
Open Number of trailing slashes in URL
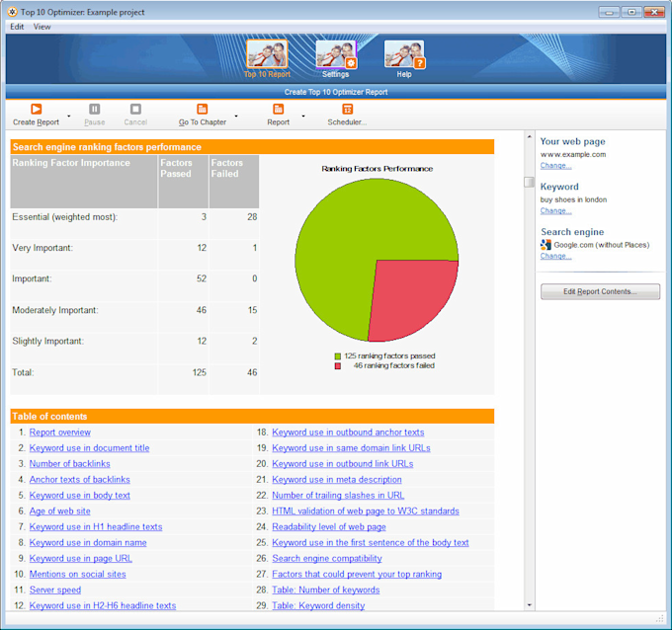[338, 496]
